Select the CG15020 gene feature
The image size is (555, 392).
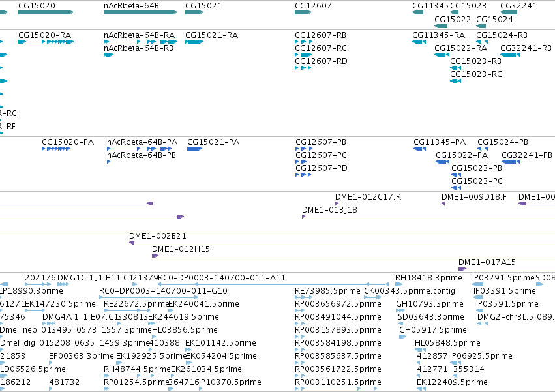tap(46, 12)
